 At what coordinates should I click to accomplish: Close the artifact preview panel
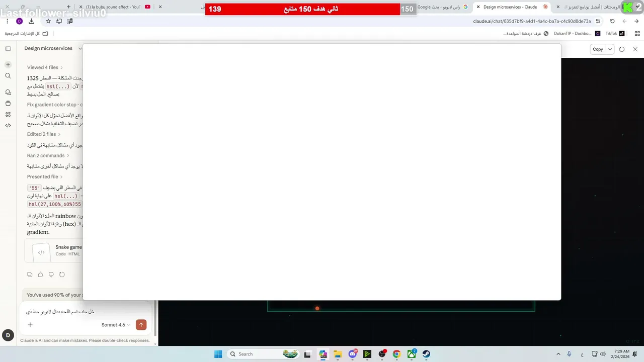(x=635, y=49)
